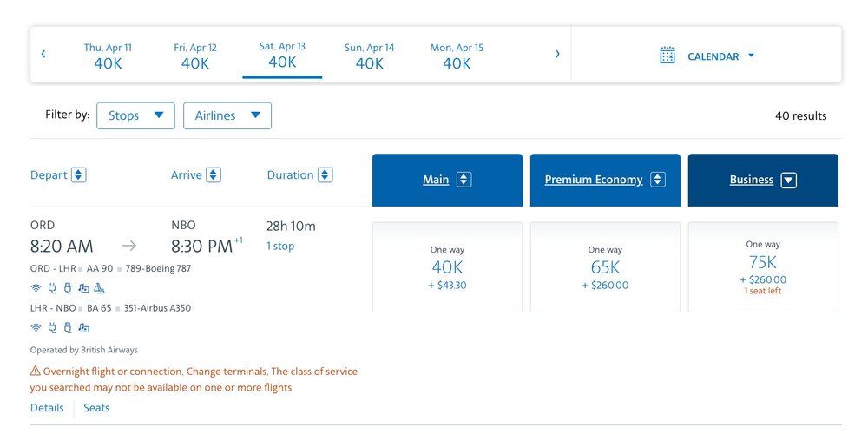This screenshot has width=868, height=434.
Task: View the Seats link
Action: click(96, 408)
